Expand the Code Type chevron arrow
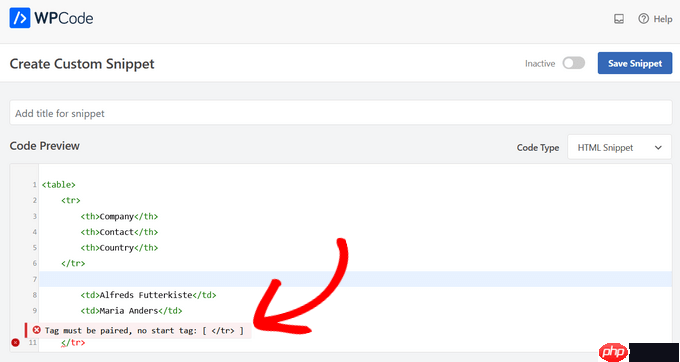 click(658, 148)
